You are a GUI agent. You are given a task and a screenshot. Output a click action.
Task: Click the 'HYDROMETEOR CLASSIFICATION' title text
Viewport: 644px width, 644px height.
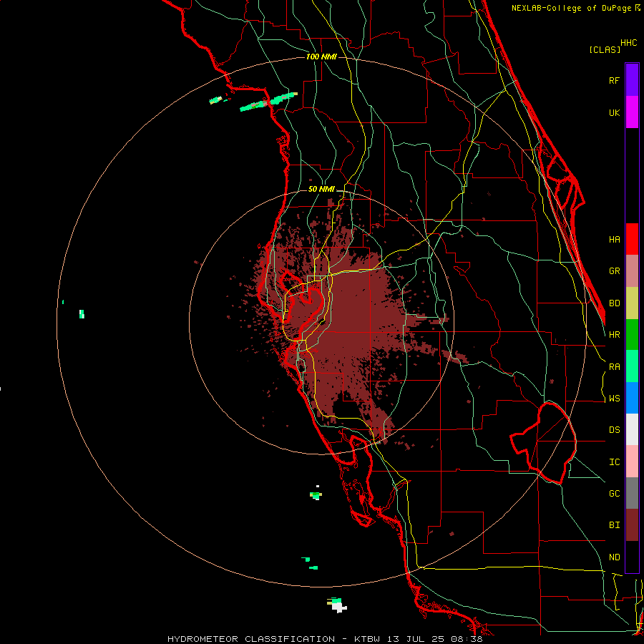pyautogui.click(x=251, y=639)
